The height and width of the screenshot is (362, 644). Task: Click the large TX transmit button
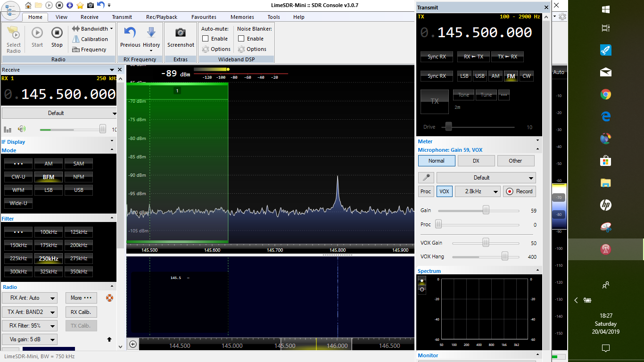[435, 101]
